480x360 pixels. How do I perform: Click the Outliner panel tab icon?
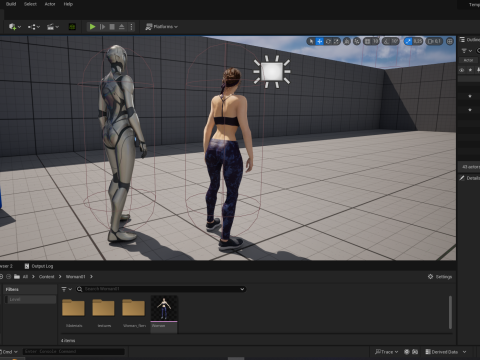(x=462, y=40)
